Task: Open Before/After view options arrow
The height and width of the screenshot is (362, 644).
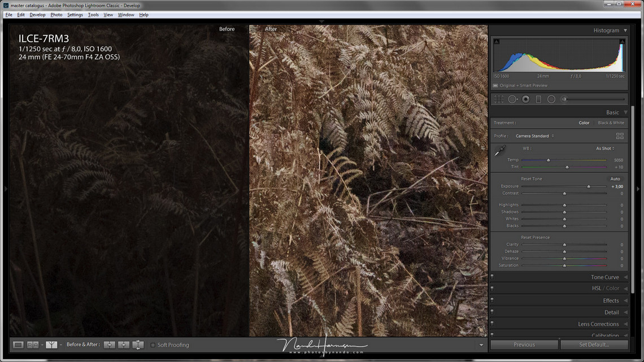Action: 61,344
